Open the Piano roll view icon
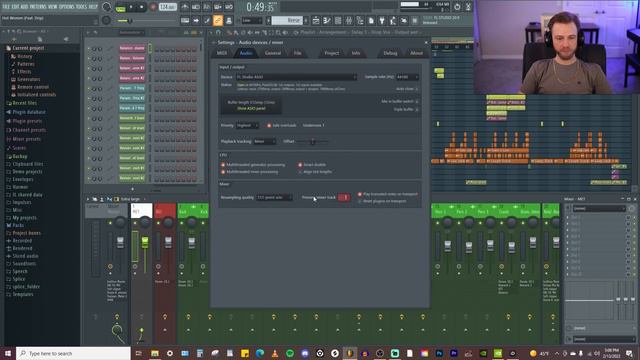The height and width of the screenshot is (360, 640). (x=327, y=20)
